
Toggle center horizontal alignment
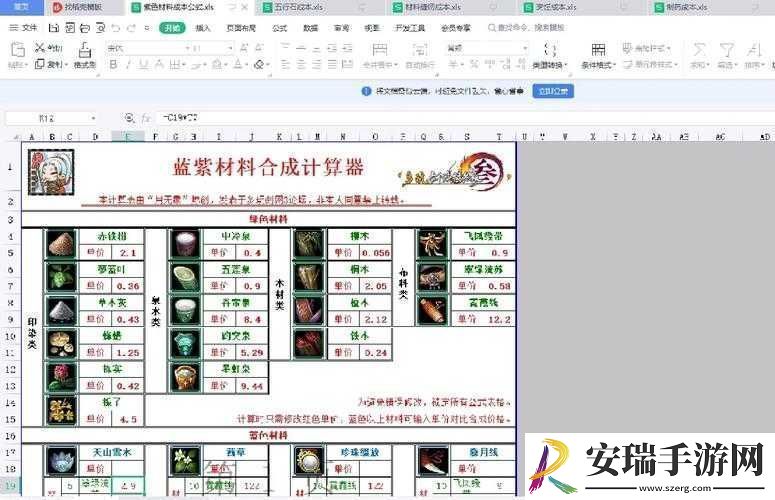301,64
